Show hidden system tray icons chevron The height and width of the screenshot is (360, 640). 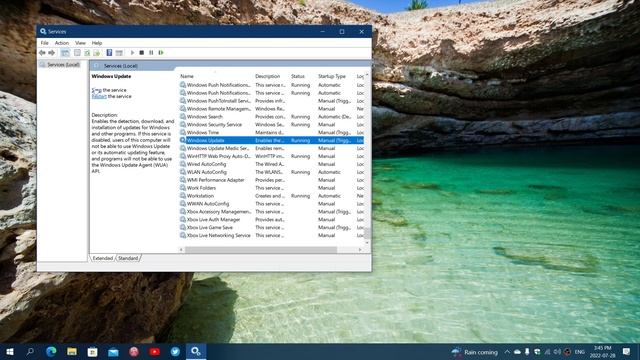coord(507,352)
